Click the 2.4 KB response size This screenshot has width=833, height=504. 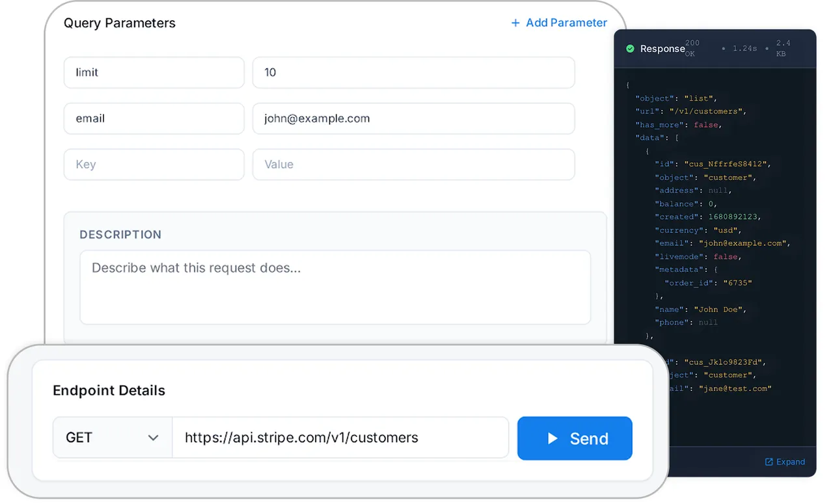783,49
